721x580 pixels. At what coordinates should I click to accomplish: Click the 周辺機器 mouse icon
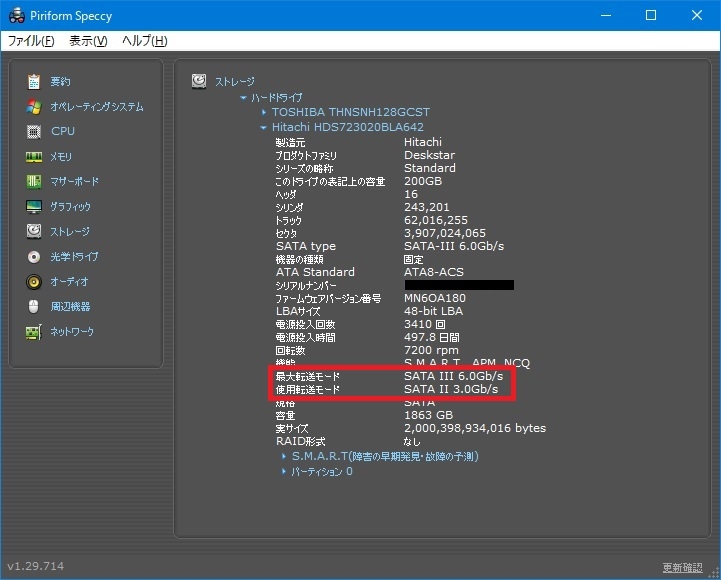point(34,306)
